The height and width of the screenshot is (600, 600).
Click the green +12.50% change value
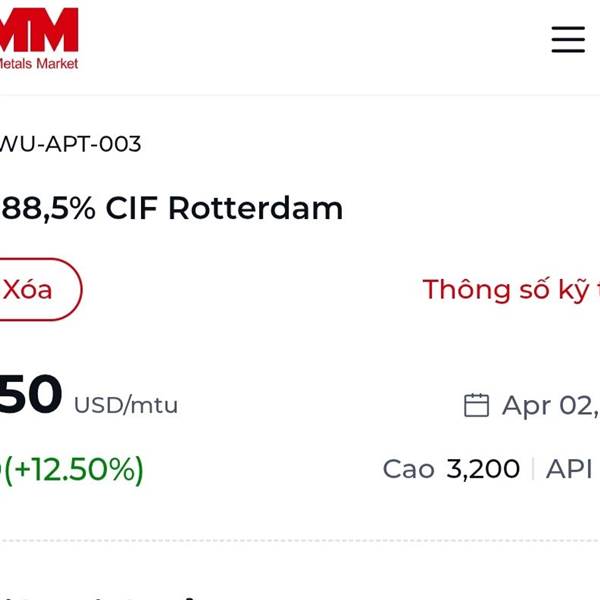tap(74, 469)
